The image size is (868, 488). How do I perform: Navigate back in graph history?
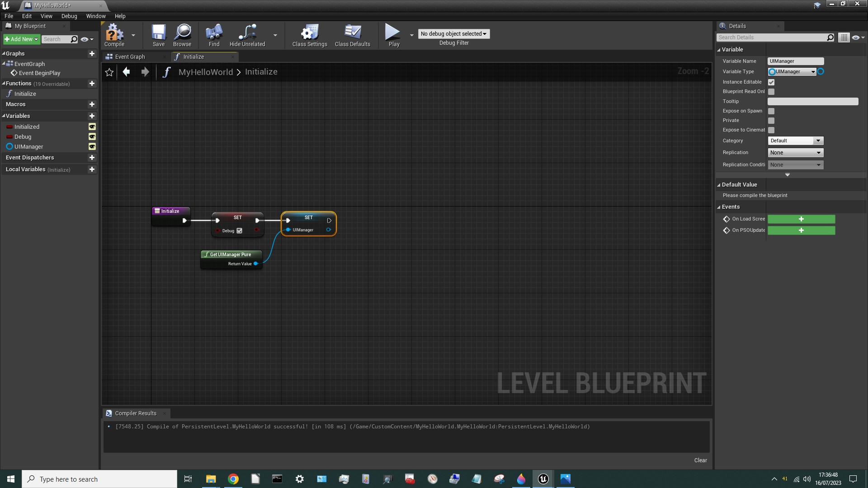click(x=127, y=72)
